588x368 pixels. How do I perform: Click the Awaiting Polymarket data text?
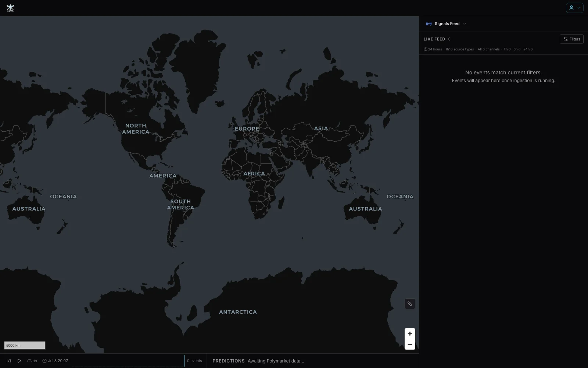(276, 361)
